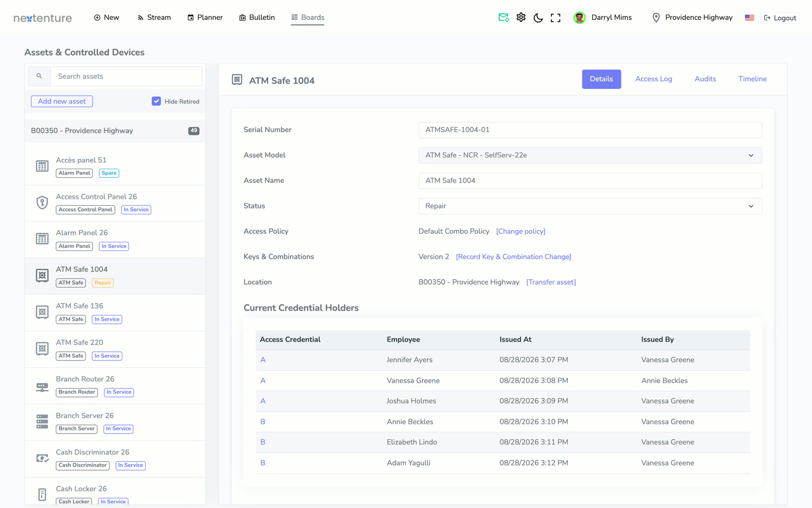Click Change policy link

[521, 231]
